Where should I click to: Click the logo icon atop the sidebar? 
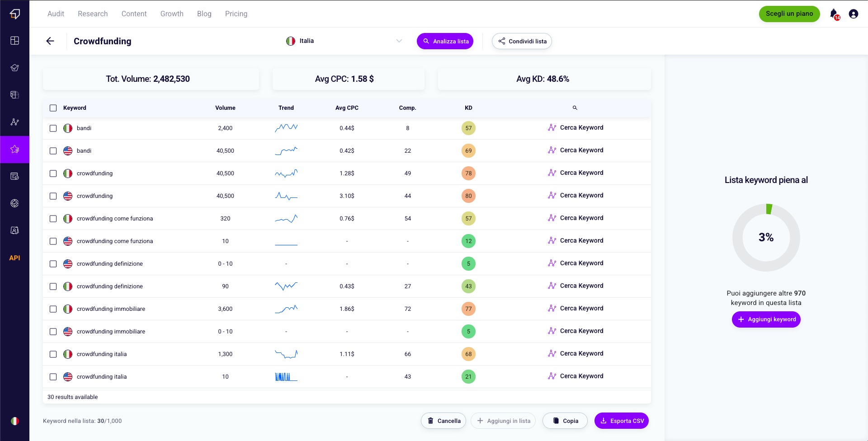[14, 14]
